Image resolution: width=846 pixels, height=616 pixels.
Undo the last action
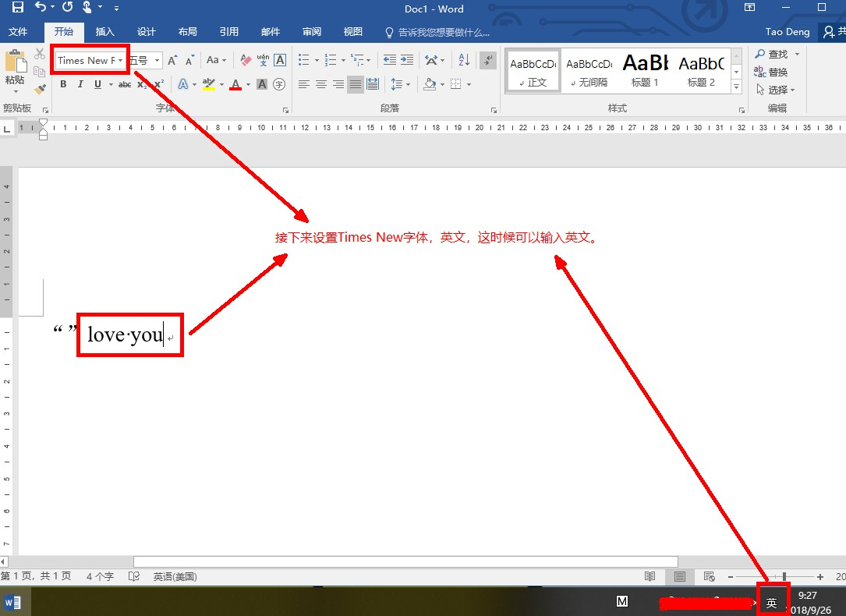coord(40,7)
